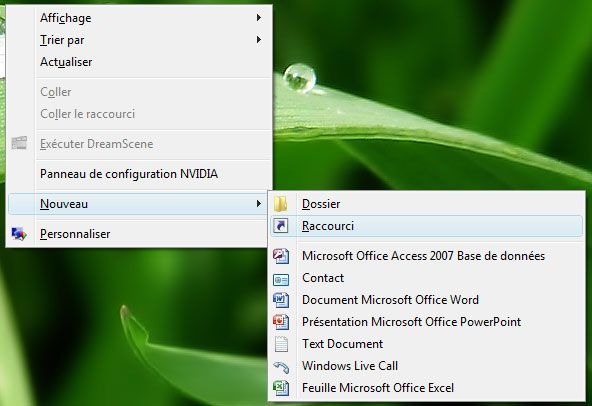Click the Text Document page icon
Viewport: 592px width, 406px height.
point(281,344)
